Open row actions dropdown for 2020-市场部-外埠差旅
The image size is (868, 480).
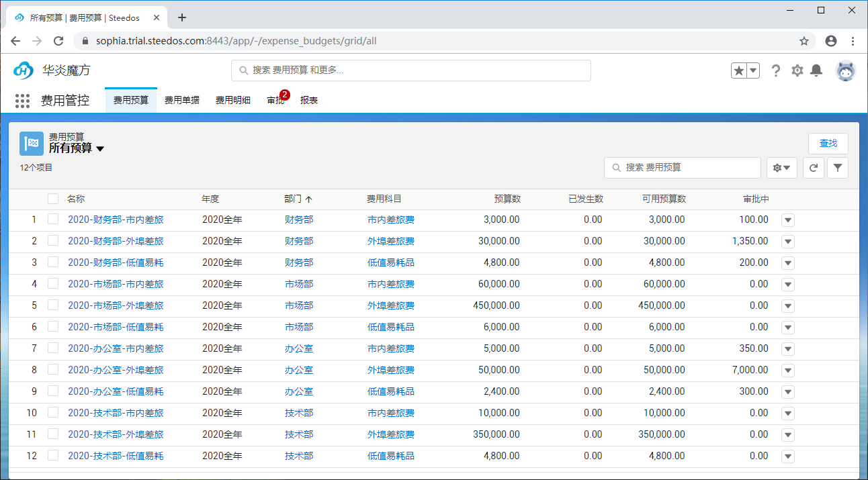click(x=787, y=305)
